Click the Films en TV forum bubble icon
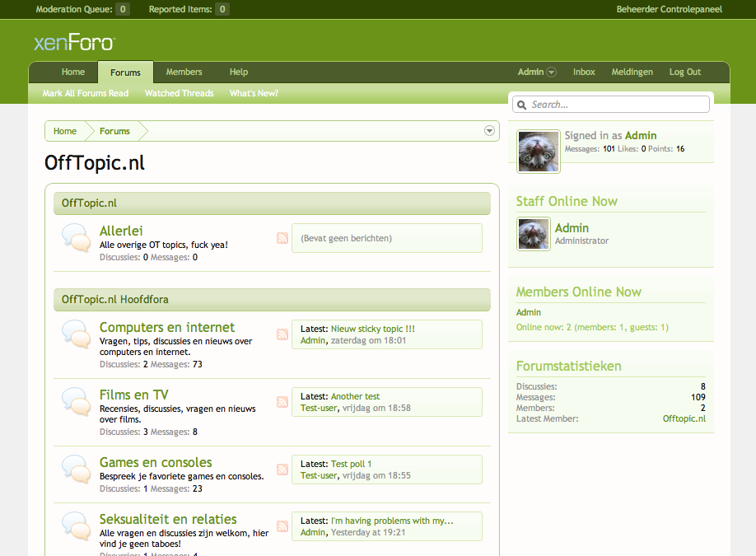Image resolution: width=756 pixels, height=556 pixels. [x=77, y=402]
